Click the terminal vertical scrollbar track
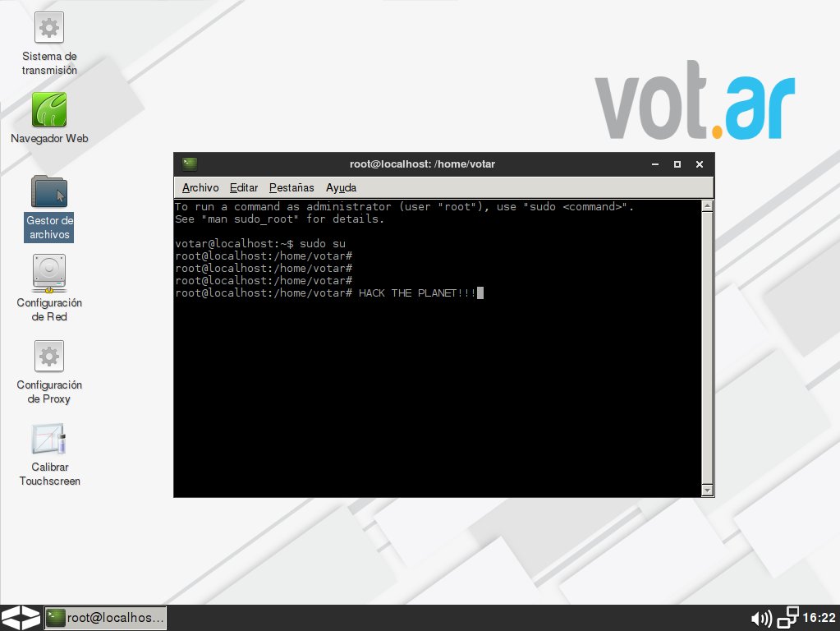The height and width of the screenshot is (631, 840). (707, 348)
